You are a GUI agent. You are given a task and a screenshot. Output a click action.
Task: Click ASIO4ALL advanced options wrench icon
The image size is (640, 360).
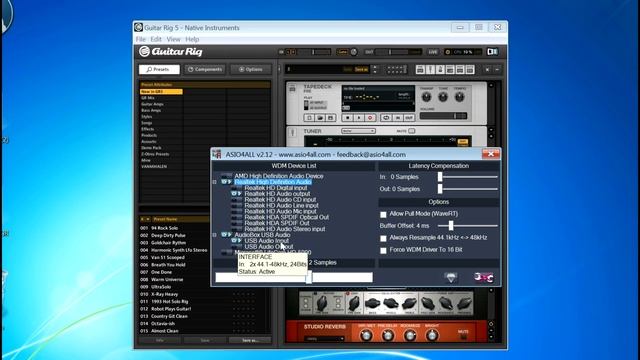(484, 278)
